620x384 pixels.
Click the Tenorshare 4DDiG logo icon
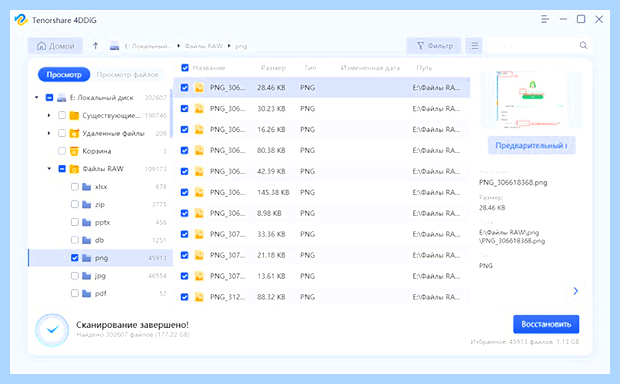(21, 20)
